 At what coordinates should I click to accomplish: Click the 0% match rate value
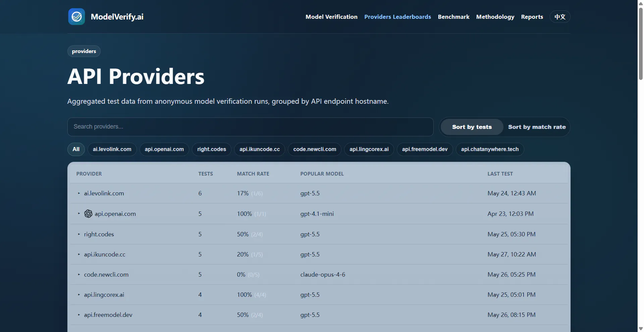click(241, 275)
